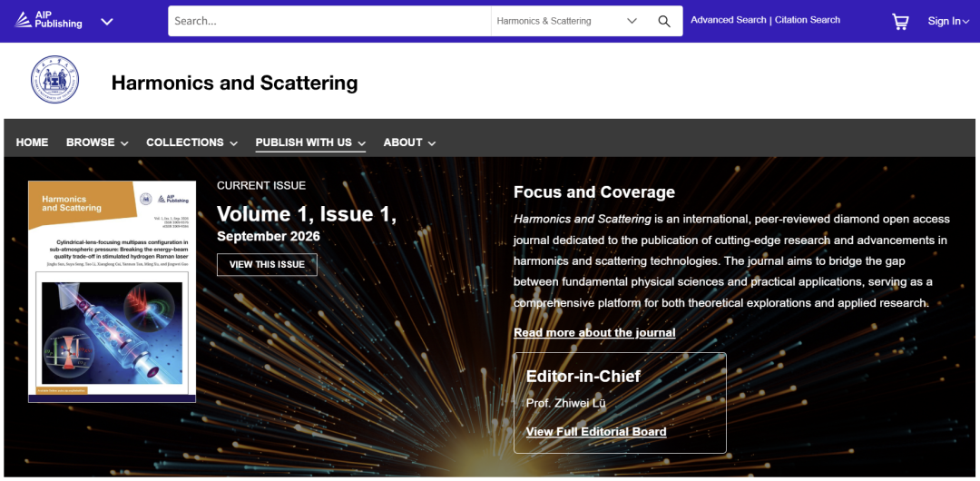Open the journal cover thumbnail image
This screenshot has height=481, width=980.
pyautogui.click(x=112, y=291)
